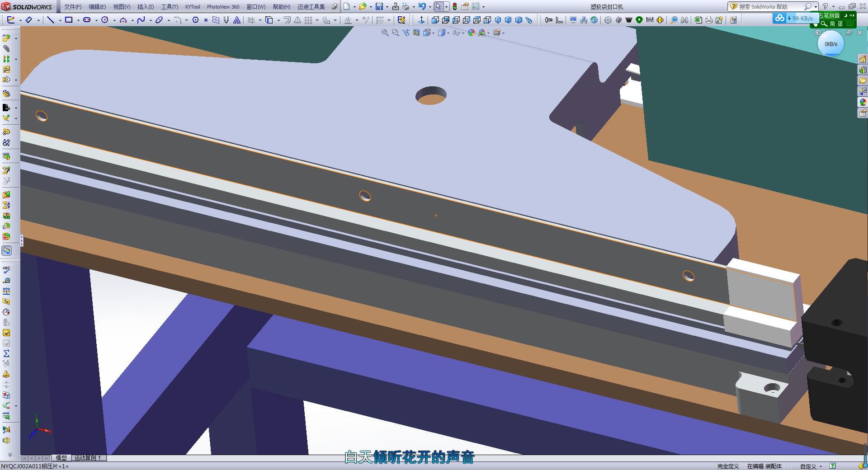Click the Rebuild traffic light icon
Viewport: 868px width, 470px height.
click(455, 6)
